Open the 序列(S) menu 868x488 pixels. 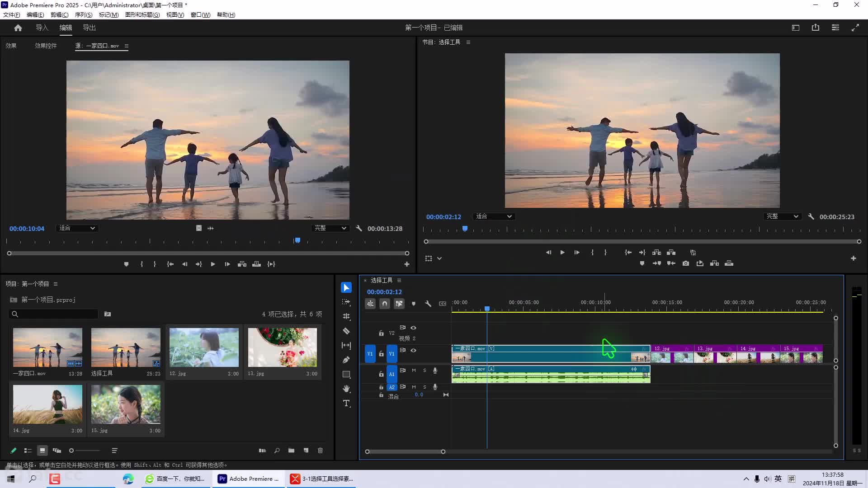pyautogui.click(x=84, y=14)
